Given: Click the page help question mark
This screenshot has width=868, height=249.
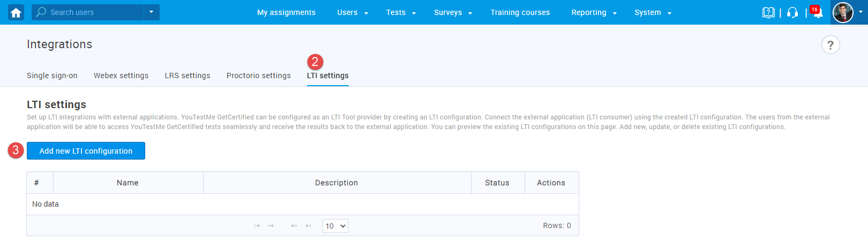Looking at the screenshot, I should pyautogui.click(x=830, y=45).
